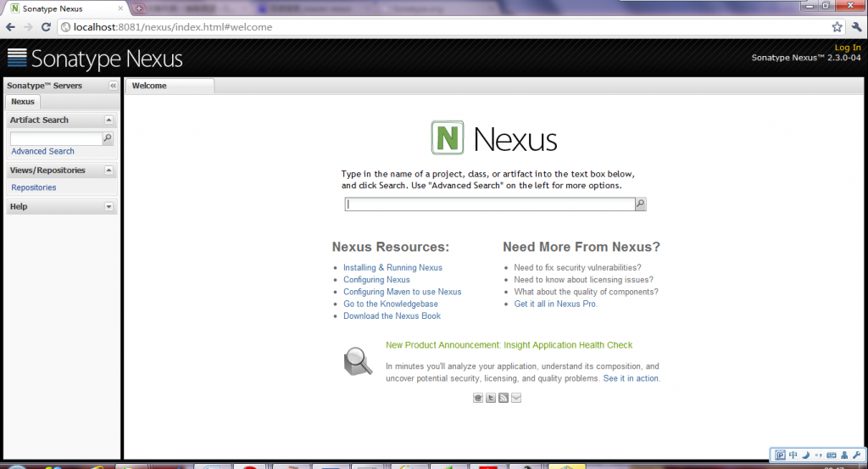
Task: Click the Log In link
Action: (848, 47)
